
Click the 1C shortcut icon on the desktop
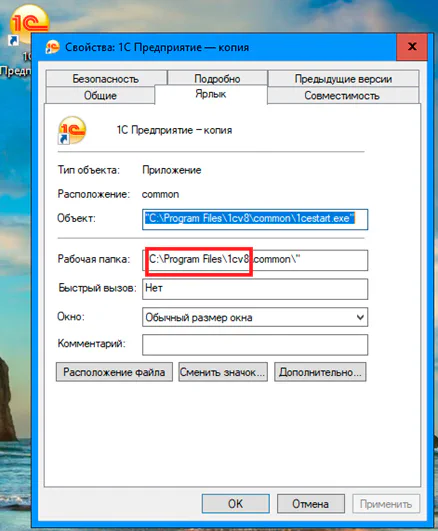(28, 24)
